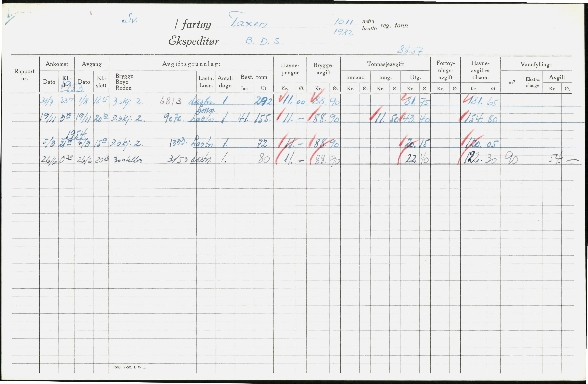Click the "Inng." sub-header
588x384 pixels.
point(385,78)
